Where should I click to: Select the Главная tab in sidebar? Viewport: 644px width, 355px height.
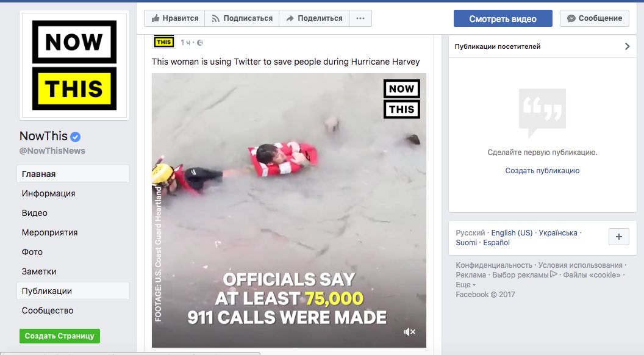click(x=73, y=174)
